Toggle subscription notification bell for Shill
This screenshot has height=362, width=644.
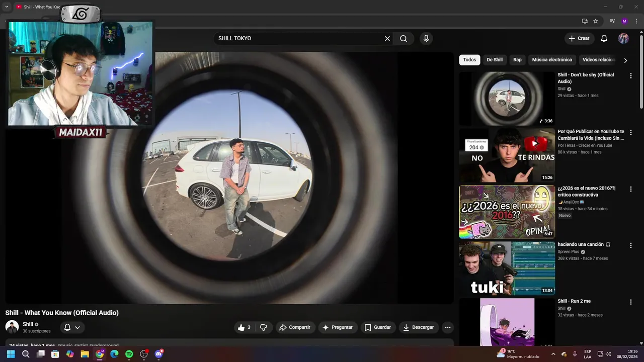72,327
